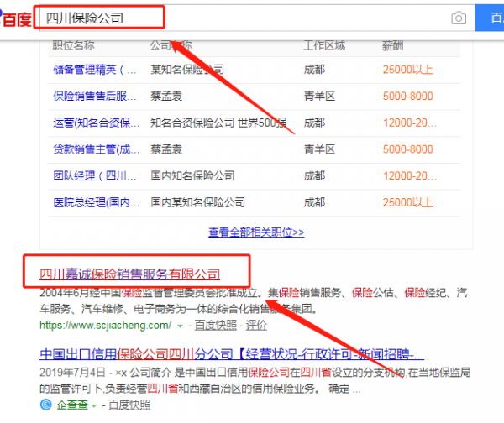
Task: Open 百度快照 for scjiacheng result
Action: (x=215, y=325)
